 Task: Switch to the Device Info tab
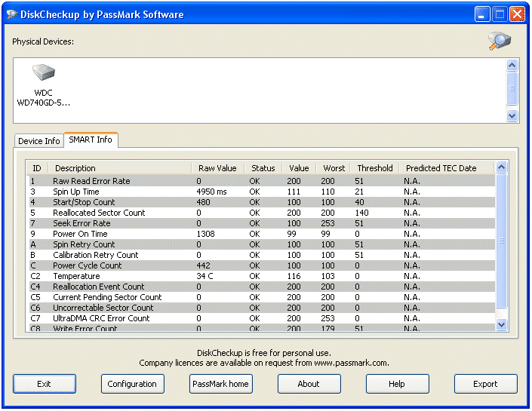39,141
